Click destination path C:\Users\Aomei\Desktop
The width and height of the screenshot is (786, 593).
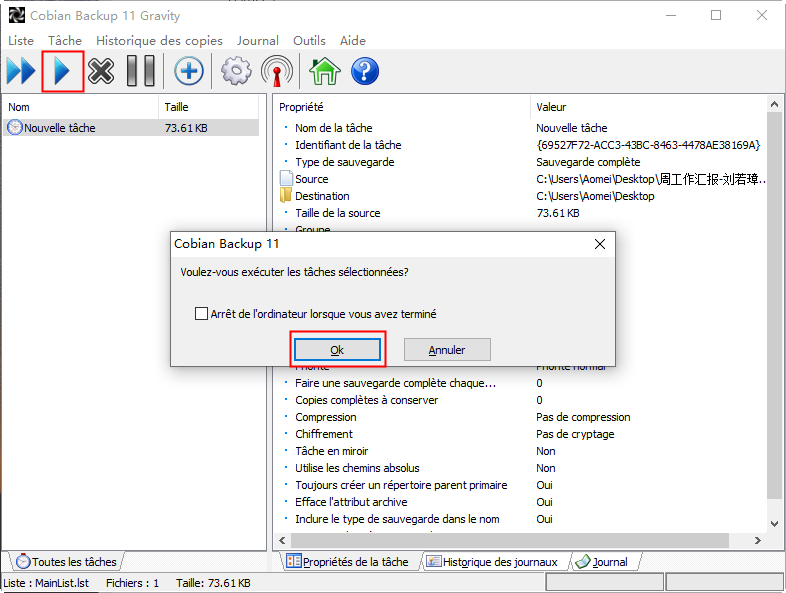click(x=595, y=196)
